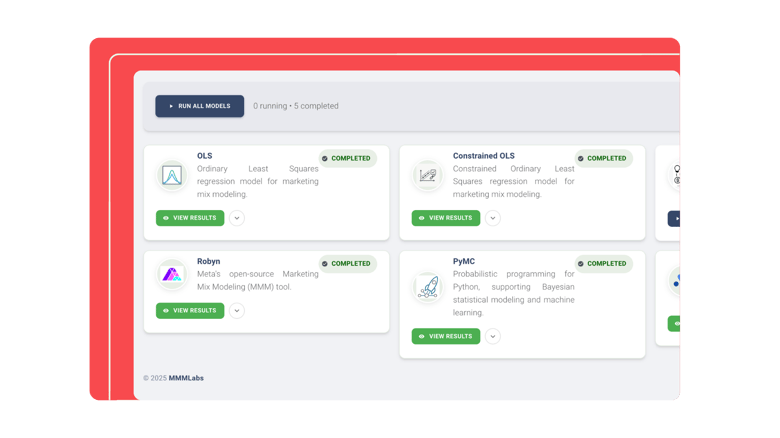Expand the OLS card options chevron
The width and height of the screenshot is (780, 438).
pos(237,218)
